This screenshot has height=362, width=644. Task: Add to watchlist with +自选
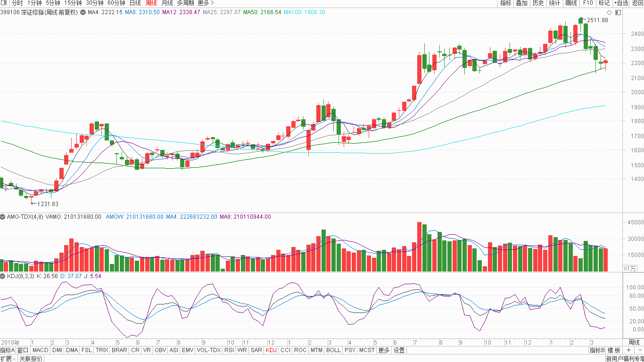(621, 3)
